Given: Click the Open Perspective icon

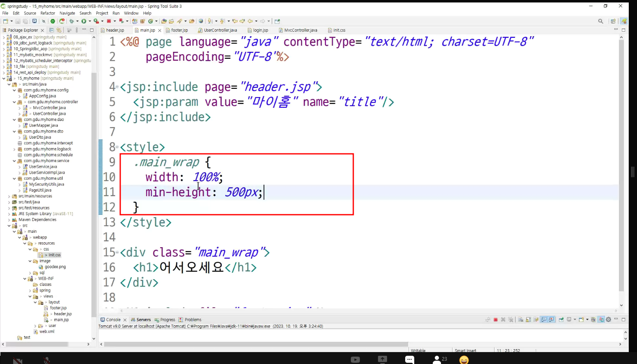Looking at the screenshot, I should coord(613,21).
